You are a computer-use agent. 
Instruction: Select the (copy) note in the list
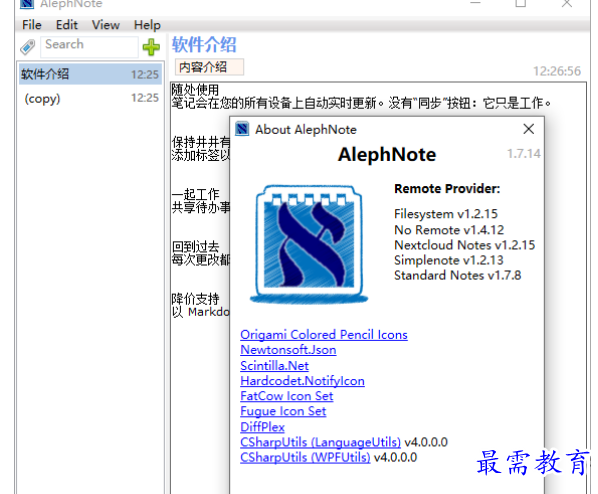(90, 98)
